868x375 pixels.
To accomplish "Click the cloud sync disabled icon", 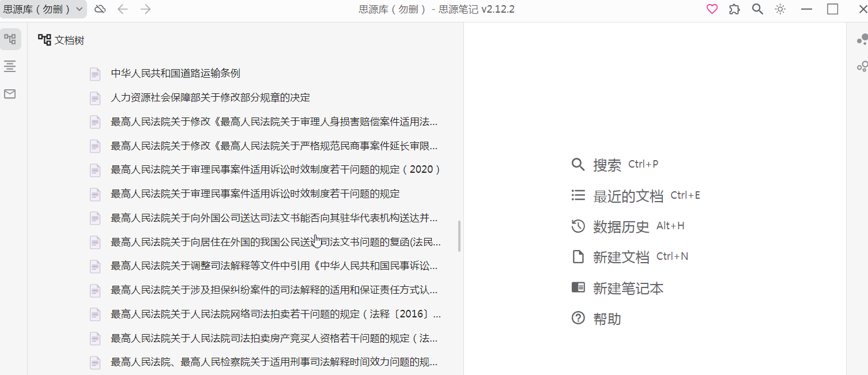I will click(100, 9).
